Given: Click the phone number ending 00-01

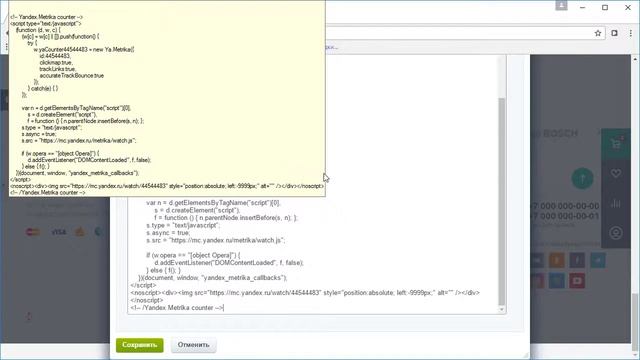Looking at the screenshot, I should click(566, 216).
